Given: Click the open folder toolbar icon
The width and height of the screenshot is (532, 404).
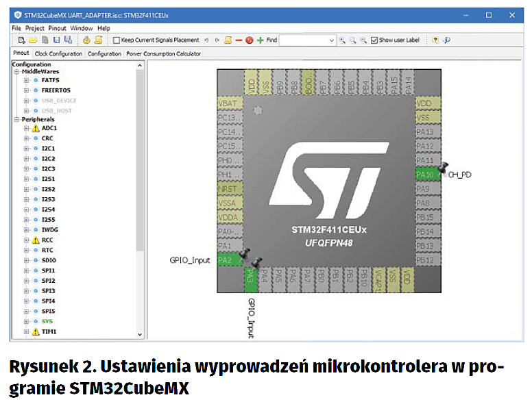Looking at the screenshot, I should click(33, 40).
